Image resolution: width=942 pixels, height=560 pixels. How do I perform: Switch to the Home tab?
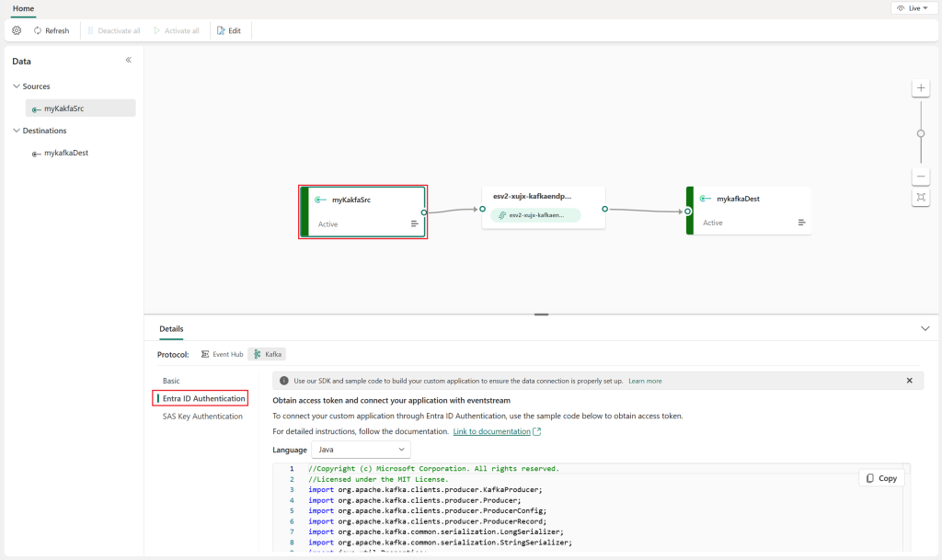(x=23, y=8)
